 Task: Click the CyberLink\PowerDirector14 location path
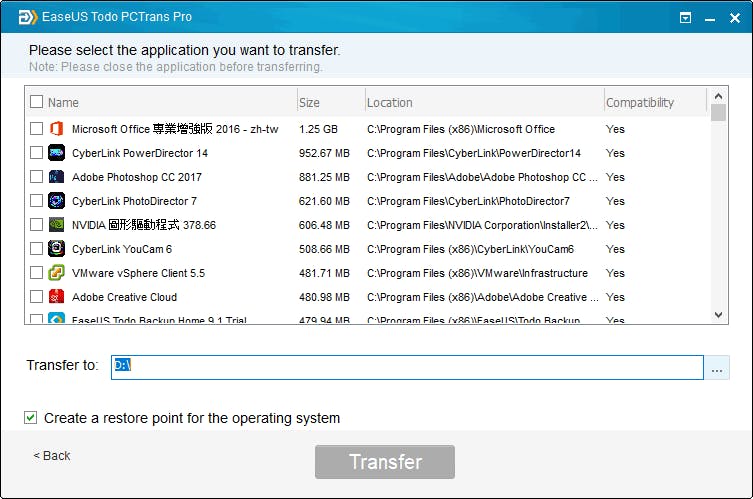coord(474,153)
